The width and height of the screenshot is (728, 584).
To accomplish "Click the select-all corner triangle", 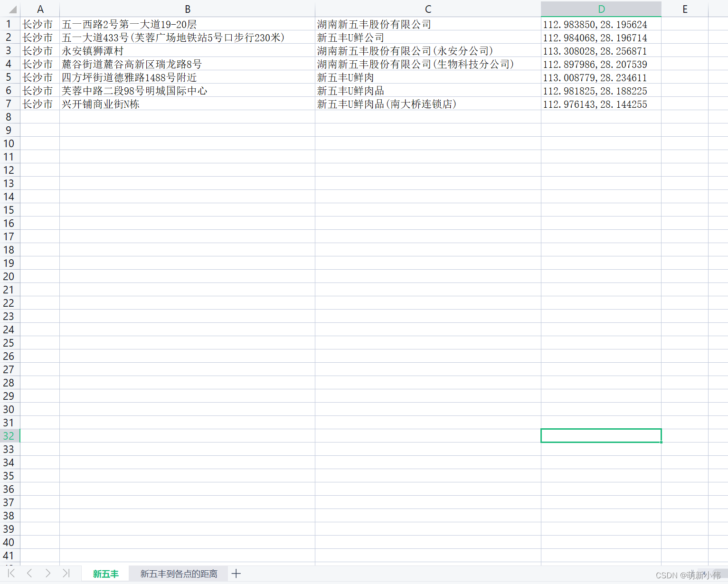I will click(x=13, y=9).
